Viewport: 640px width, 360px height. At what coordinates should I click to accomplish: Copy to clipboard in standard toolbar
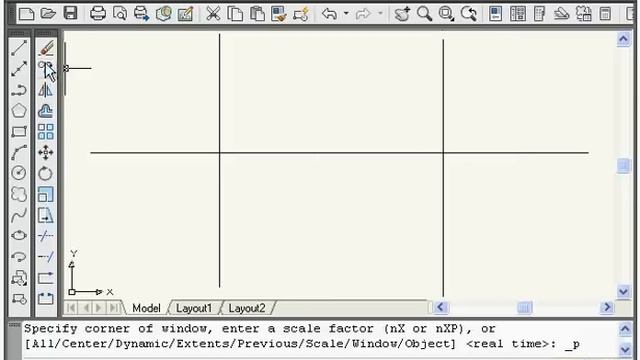[x=235, y=14]
